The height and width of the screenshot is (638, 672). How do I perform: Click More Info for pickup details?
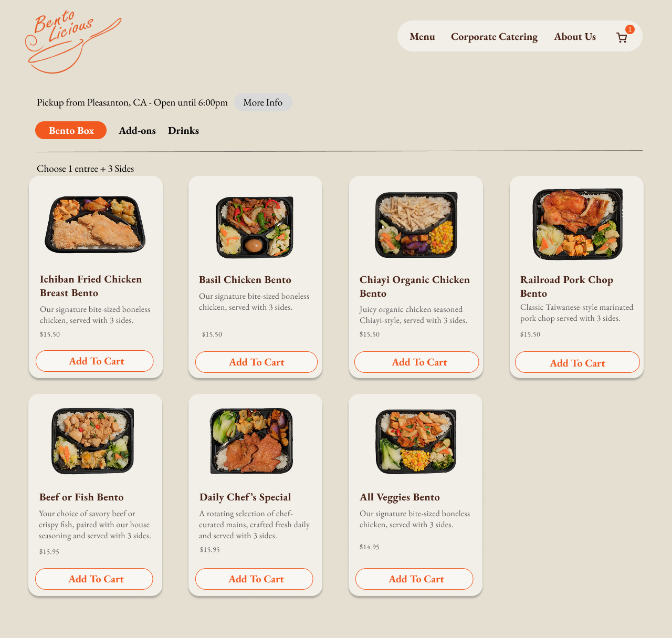point(263,102)
